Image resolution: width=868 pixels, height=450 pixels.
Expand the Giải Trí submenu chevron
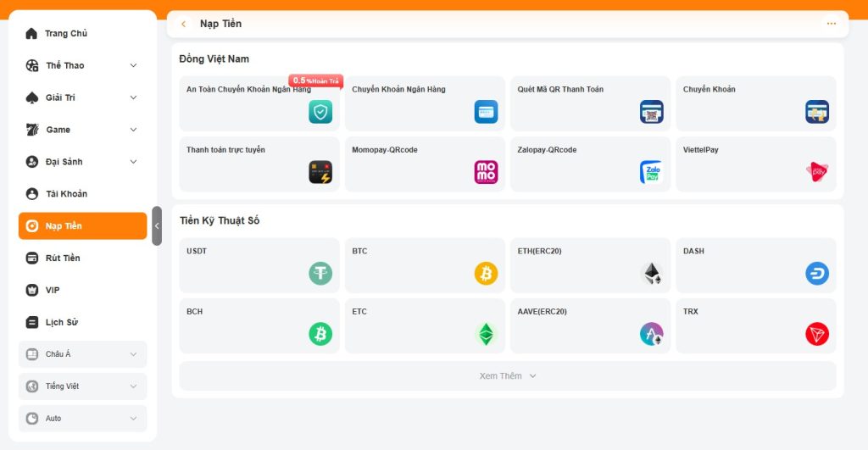[x=133, y=97]
